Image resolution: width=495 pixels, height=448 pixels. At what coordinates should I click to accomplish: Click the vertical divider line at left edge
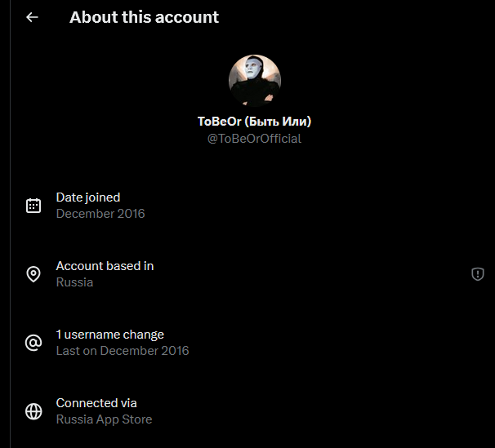pos(11,245)
